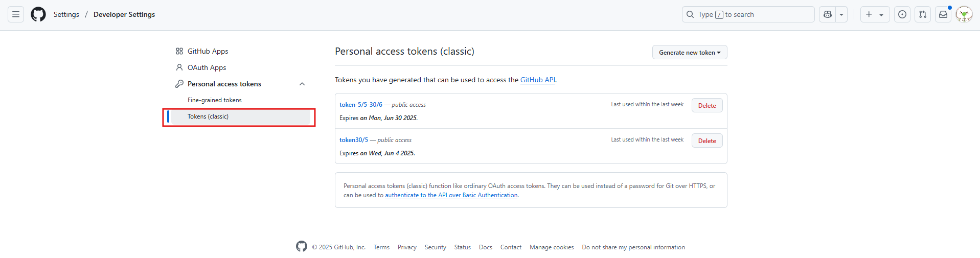Collapse the Personal access tokens section
The image size is (980, 258).
[302, 84]
